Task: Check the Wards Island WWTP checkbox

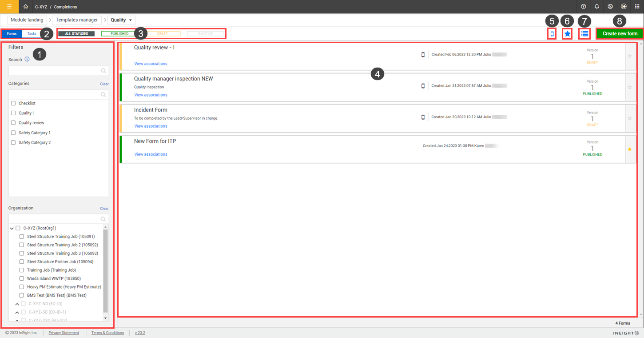Action: click(21, 278)
